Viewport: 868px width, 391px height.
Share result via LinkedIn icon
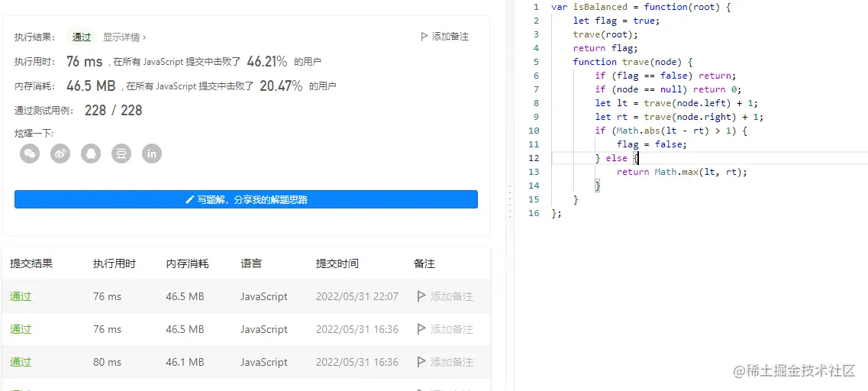pos(152,153)
